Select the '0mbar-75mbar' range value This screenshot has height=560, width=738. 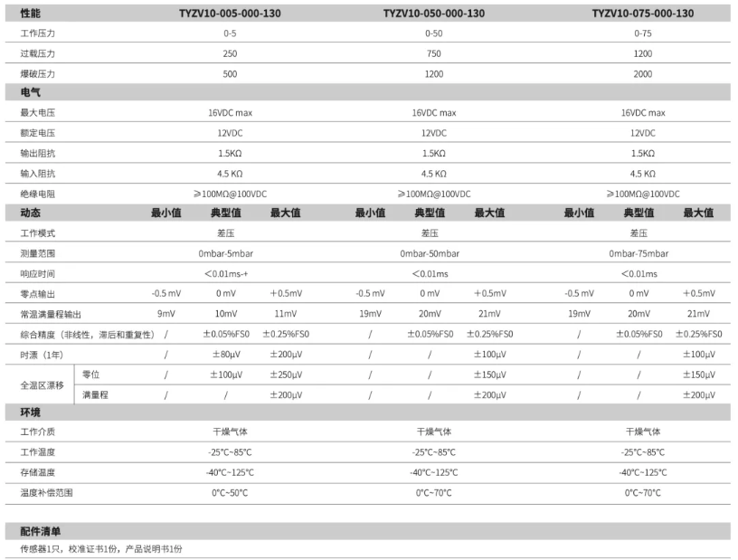[639, 253]
